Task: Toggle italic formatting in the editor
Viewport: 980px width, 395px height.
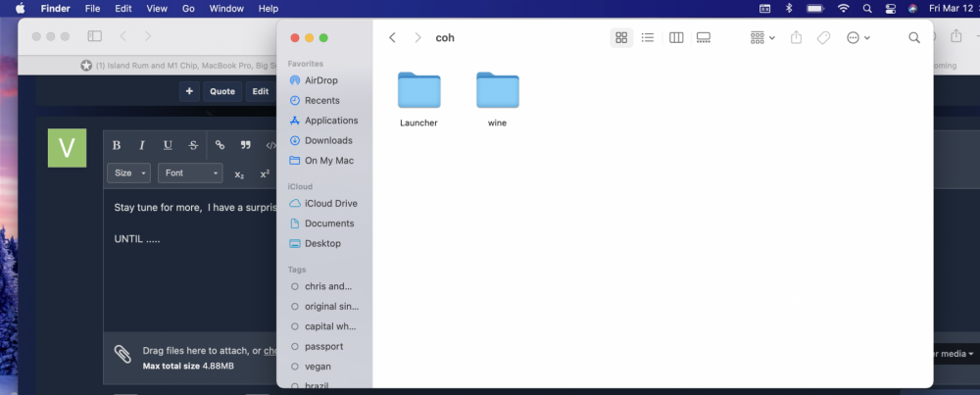Action: (x=142, y=145)
